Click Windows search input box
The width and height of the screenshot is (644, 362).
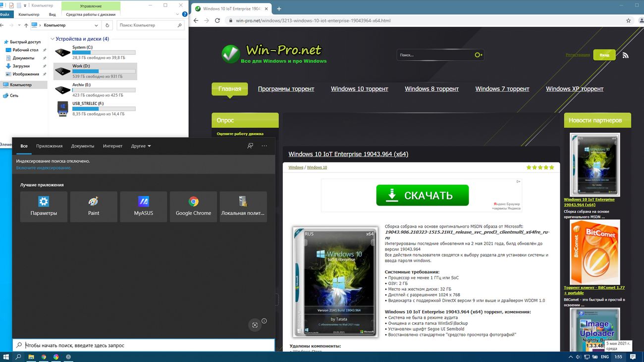(144, 345)
